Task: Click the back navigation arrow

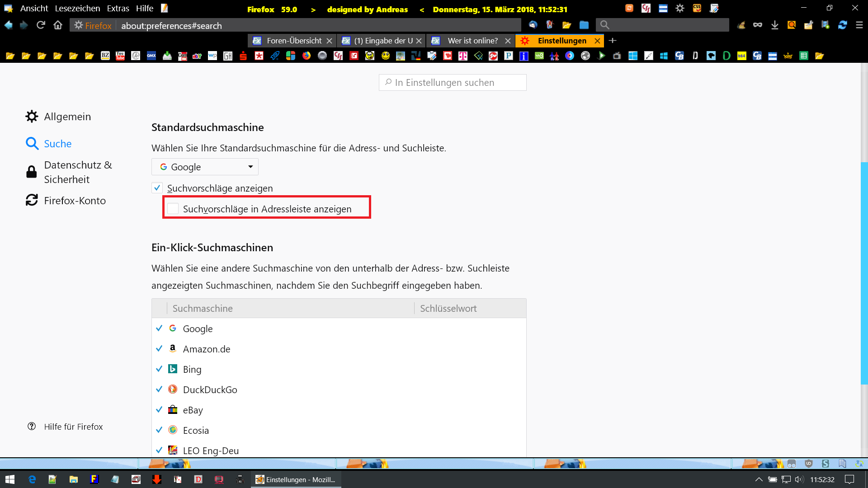Action: click(9, 25)
